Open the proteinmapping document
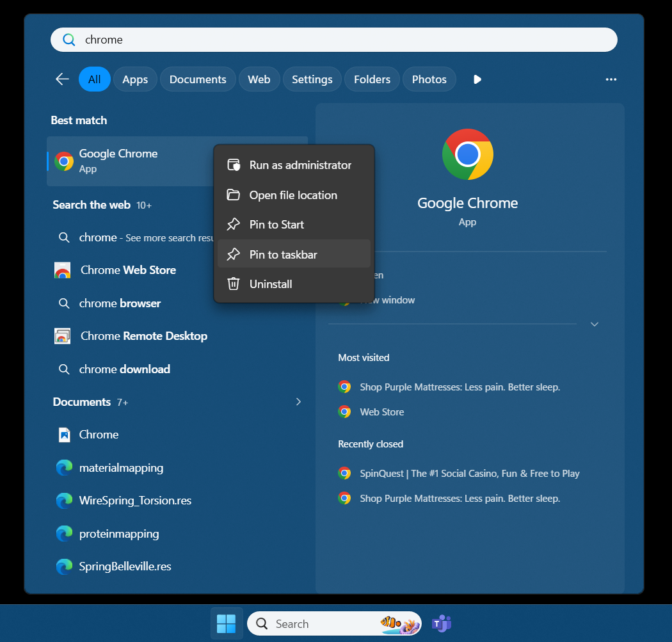The image size is (672, 642). tap(177, 534)
